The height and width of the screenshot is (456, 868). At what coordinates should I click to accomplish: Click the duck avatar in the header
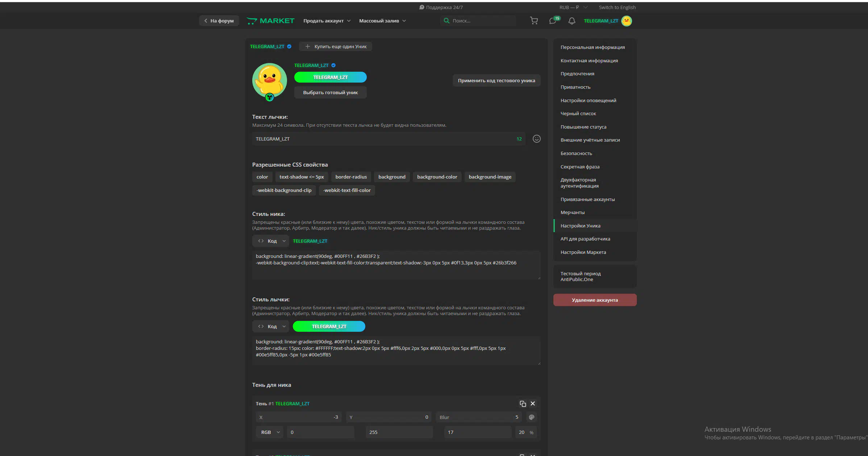[627, 21]
